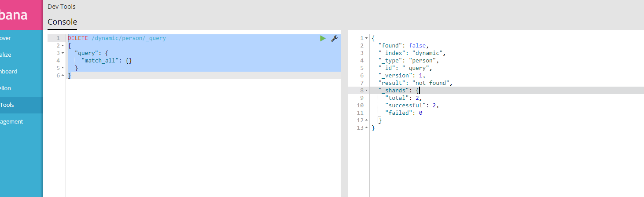Collapse the response root fold at line 1
This screenshot has width=644, height=197.
[x=367, y=38]
